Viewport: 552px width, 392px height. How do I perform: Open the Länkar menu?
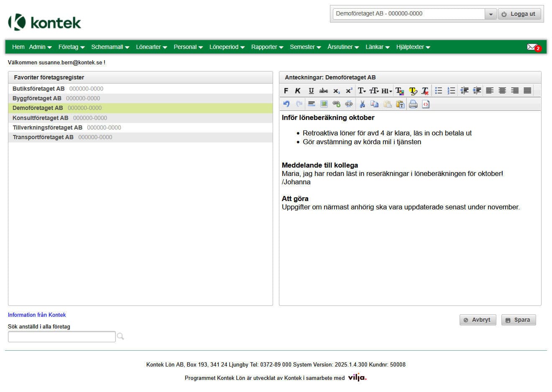(378, 47)
